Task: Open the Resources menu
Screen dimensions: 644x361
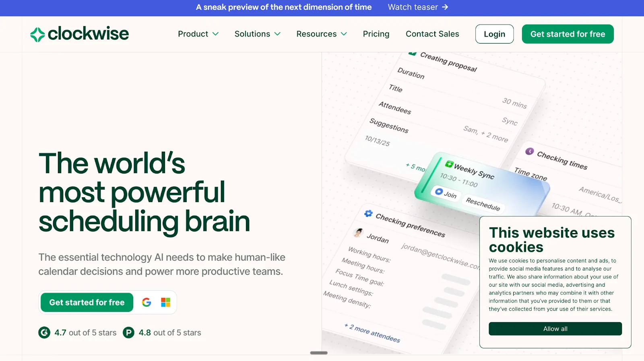Action: click(x=322, y=34)
